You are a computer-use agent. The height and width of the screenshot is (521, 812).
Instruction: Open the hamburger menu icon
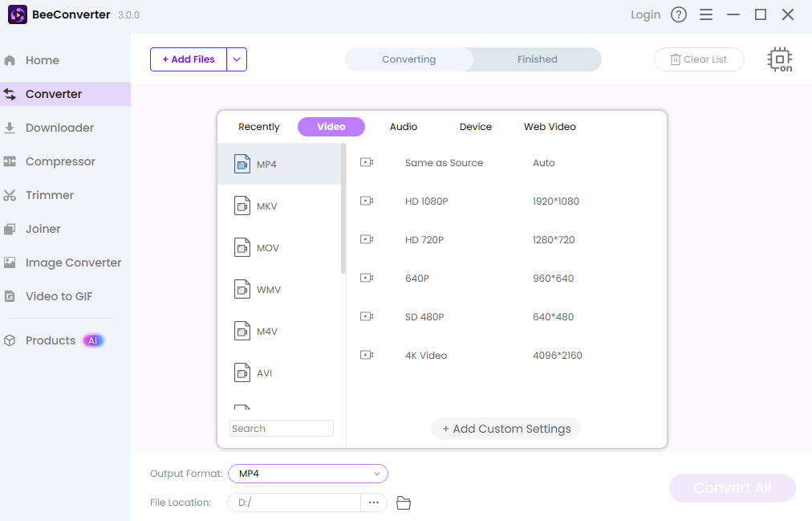[706, 14]
